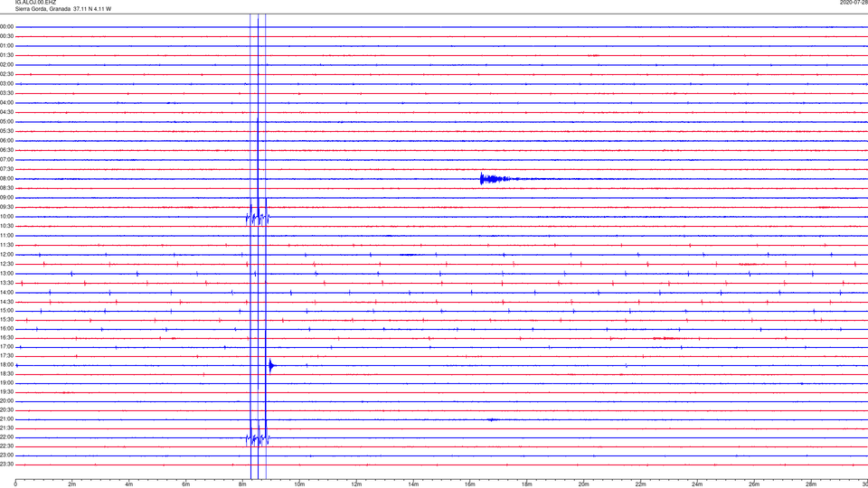Select the 23:00 trace time label

(x=7, y=455)
